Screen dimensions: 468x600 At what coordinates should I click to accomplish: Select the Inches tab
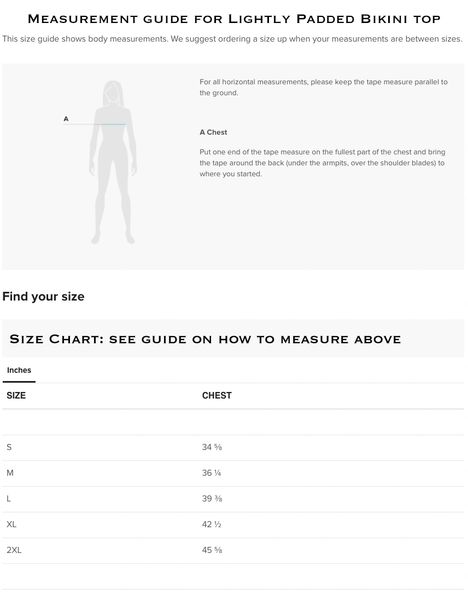pos(19,370)
